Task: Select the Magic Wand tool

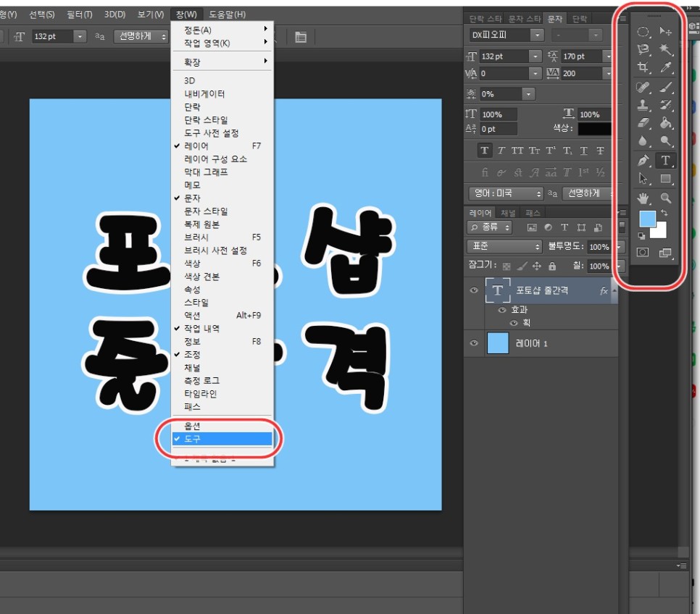Action: (x=666, y=49)
